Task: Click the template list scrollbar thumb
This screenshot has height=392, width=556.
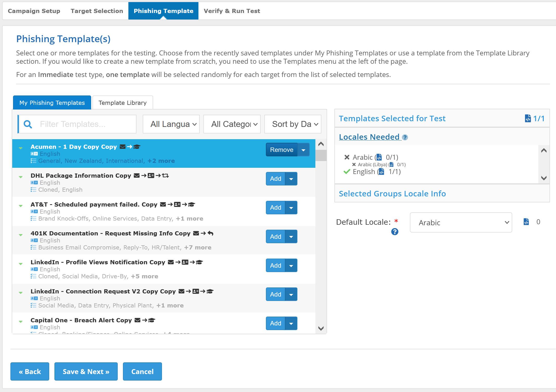Action: pos(321,156)
